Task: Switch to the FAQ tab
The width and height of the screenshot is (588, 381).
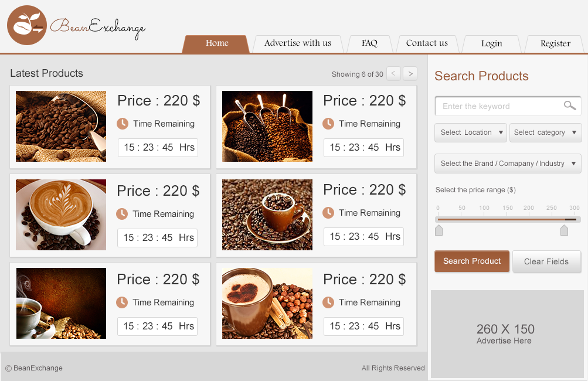Action: pyautogui.click(x=369, y=44)
